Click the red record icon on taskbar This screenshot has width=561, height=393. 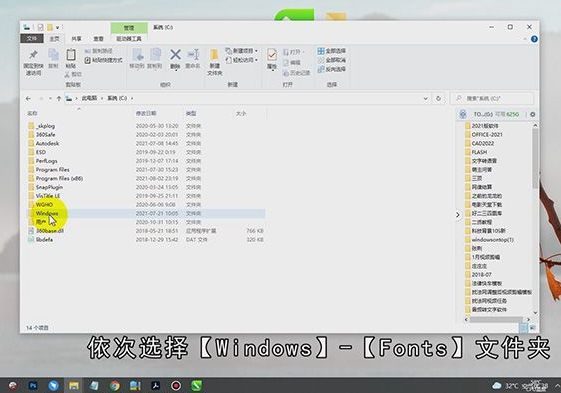click(176, 385)
